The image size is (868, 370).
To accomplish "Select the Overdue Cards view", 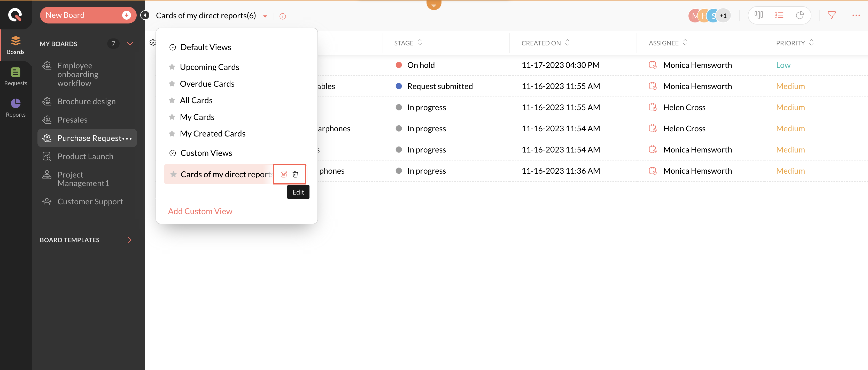I will (207, 84).
